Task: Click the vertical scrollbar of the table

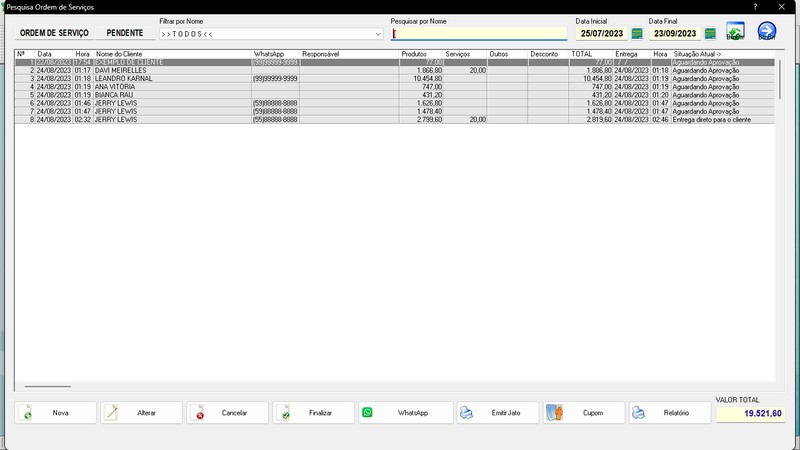Action: pyautogui.click(x=780, y=80)
